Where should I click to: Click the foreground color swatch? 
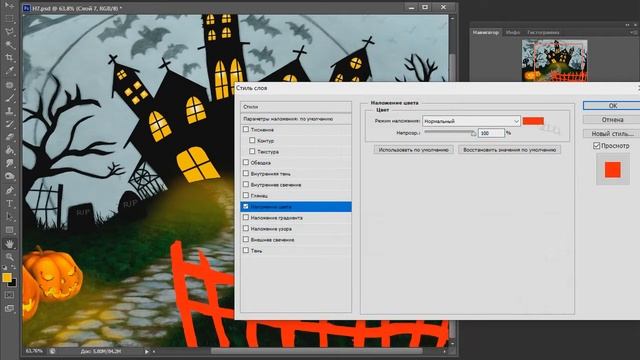pyautogui.click(x=7, y=277)
